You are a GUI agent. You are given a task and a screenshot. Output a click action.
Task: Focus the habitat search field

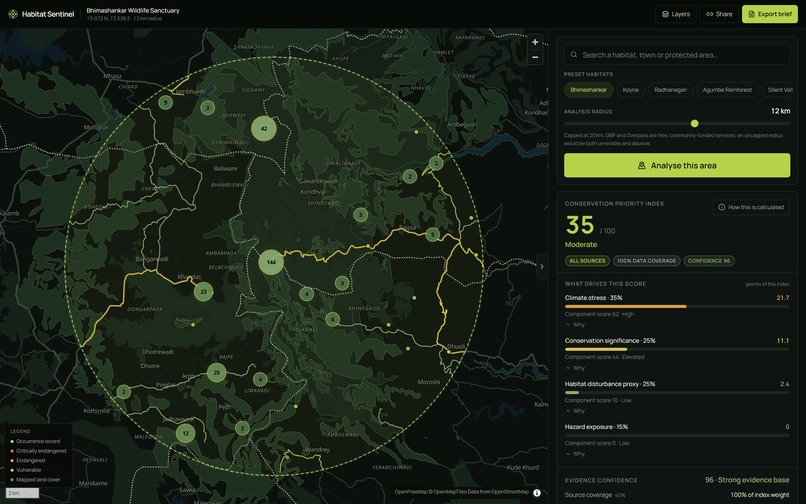pos(677,55)
